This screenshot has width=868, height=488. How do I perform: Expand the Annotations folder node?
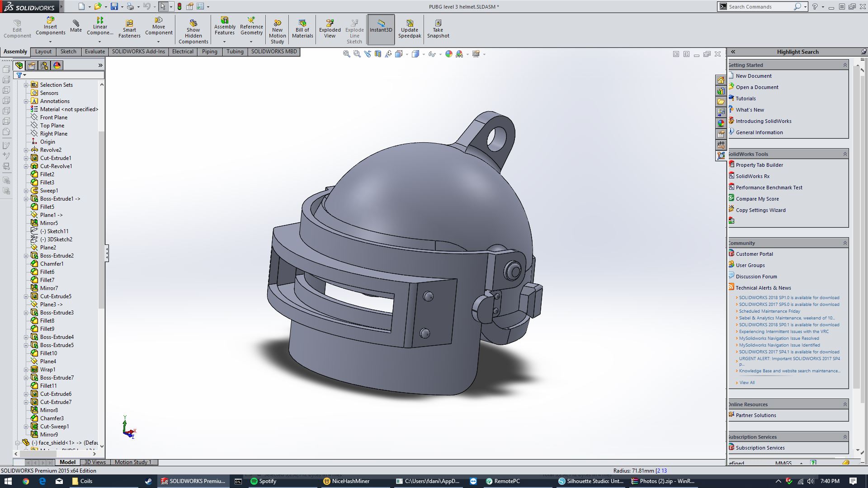click(26, 101)
